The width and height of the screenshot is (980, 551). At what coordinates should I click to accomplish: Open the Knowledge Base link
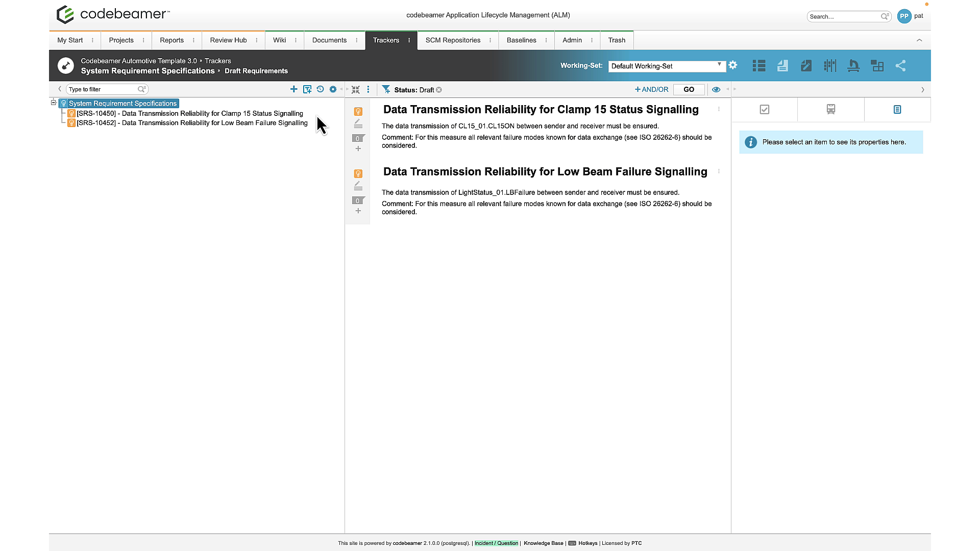pos(543,543)
